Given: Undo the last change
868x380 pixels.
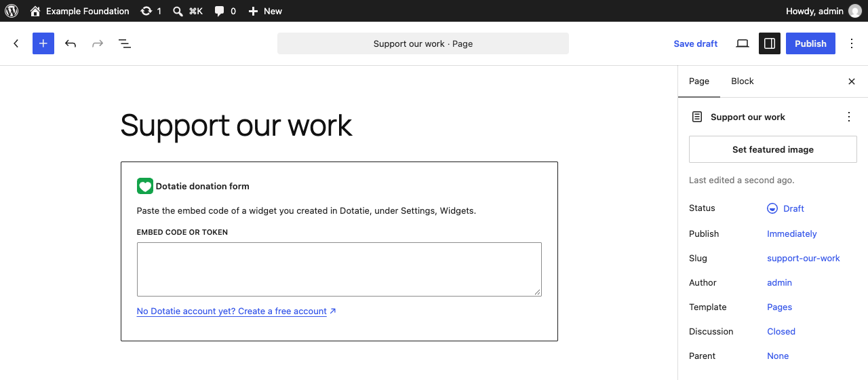Looking at the screenshot, I should pos(71,43).
